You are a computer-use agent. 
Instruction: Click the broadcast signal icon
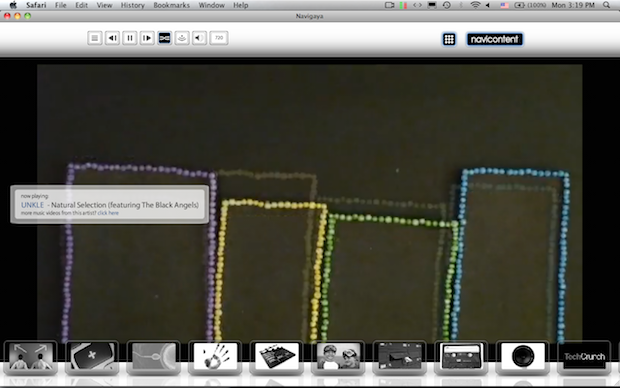click(x=182, y=38)
